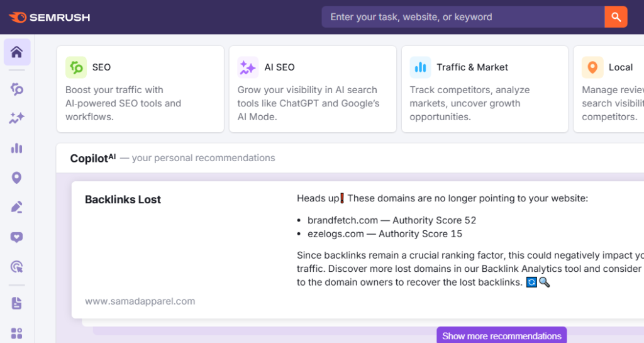Click the blue Traffic & Market card icon
Viewport: 644px width, 343px height.
pyautogui.click(x=420, y=67)
